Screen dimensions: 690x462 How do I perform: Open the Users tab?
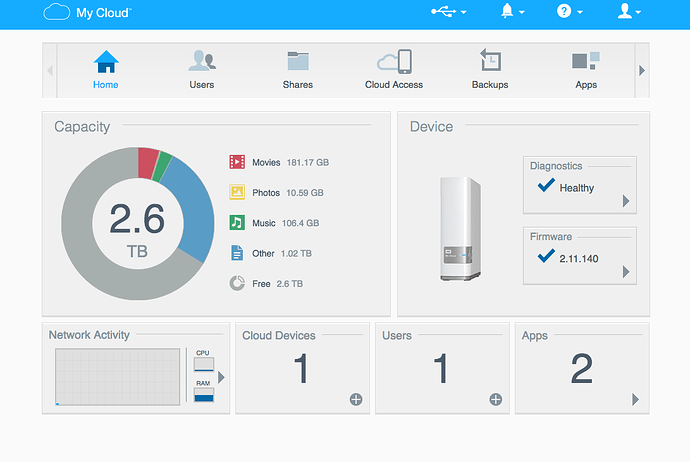tap(202, 70)
